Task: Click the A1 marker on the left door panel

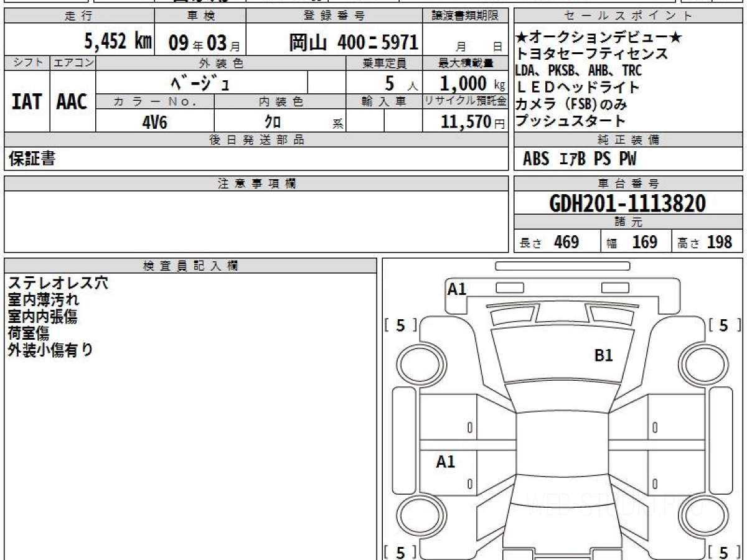Action: [x=445, y=462]
